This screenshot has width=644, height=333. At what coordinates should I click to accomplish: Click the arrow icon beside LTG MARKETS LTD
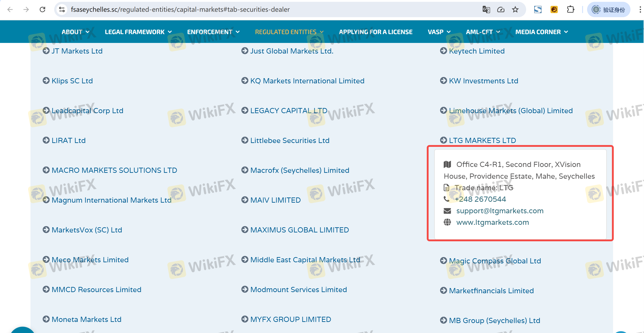[443, 140]
